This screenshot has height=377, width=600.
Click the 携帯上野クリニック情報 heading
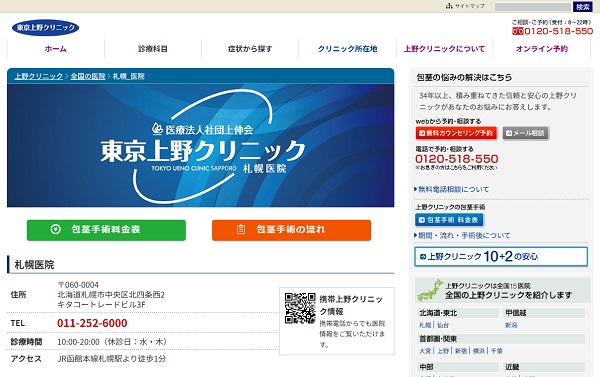tap(351, 305)
